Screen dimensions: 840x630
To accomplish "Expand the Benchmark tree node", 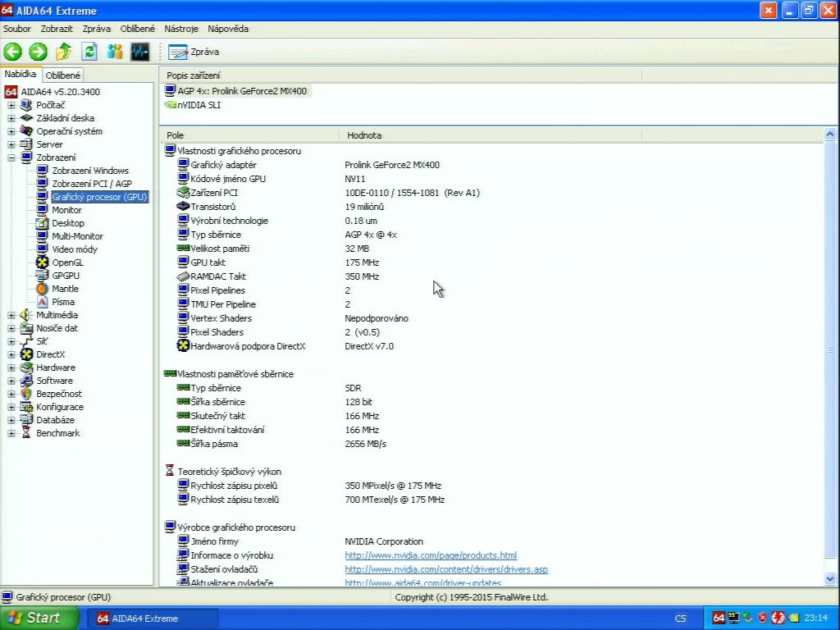I will click(11, 433).
